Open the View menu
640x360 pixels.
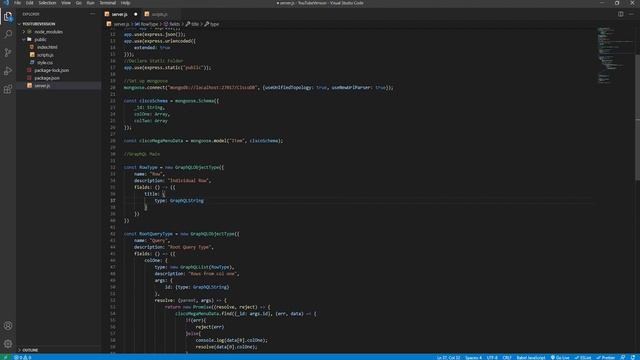tap(66, 3)
